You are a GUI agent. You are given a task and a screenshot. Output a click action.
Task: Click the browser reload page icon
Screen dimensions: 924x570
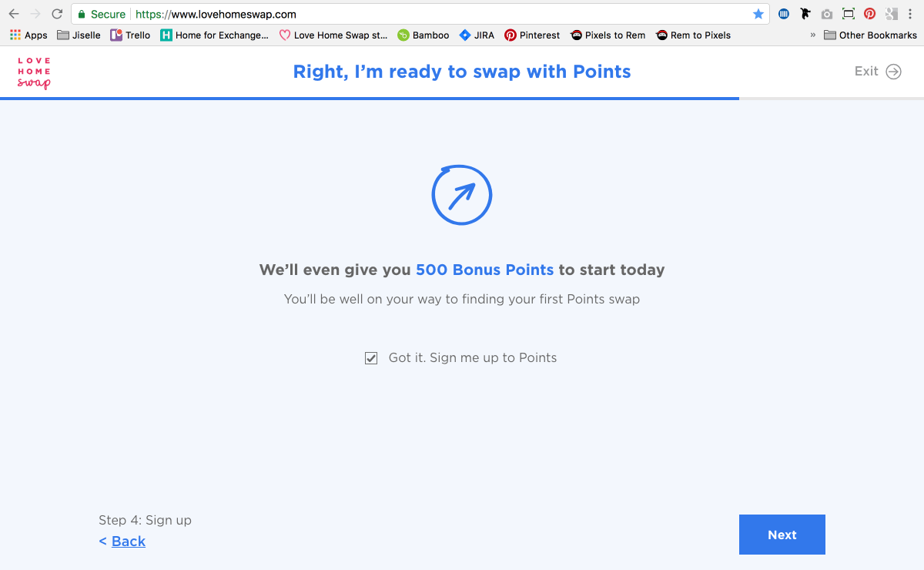coord(57,14)
